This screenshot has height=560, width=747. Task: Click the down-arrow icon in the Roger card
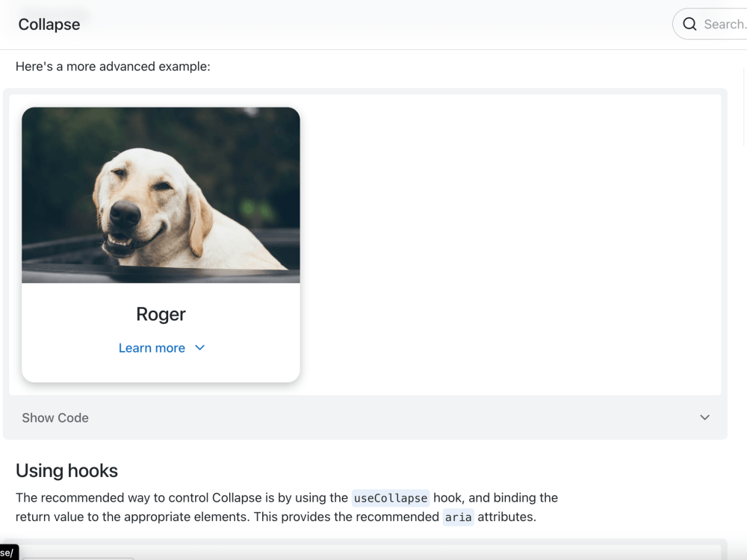pos(199,347)
